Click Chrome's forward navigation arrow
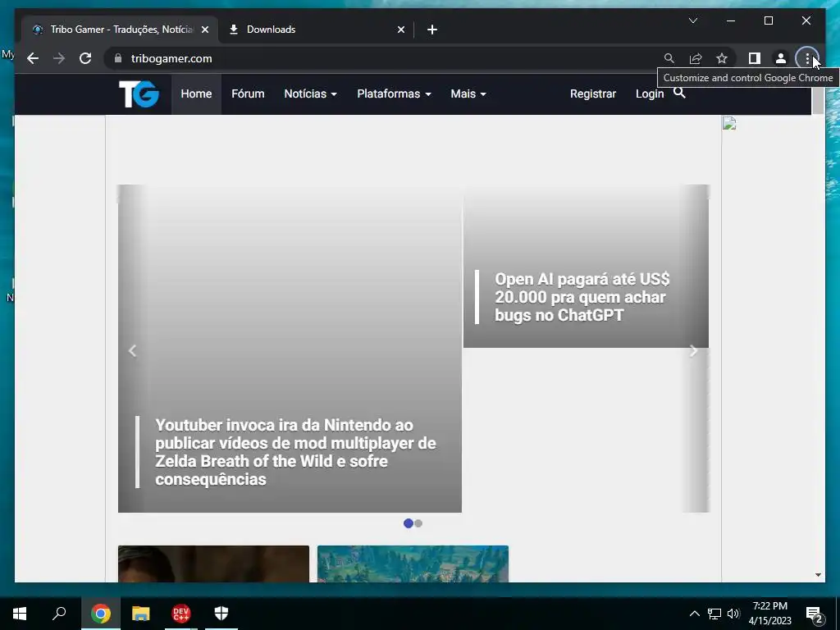 coord(59,58)
